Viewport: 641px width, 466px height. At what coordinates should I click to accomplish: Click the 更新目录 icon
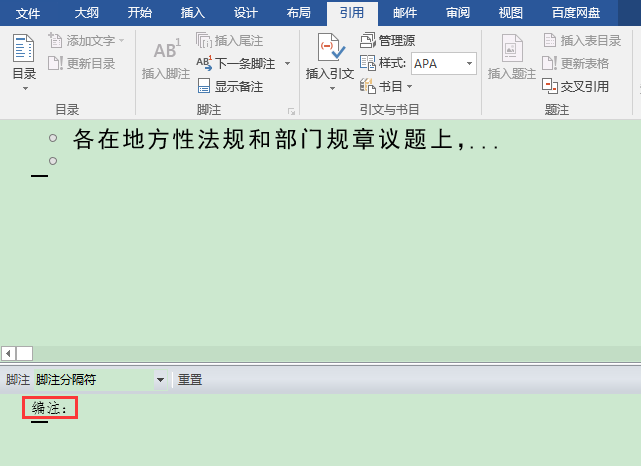(x=55, y=63)
